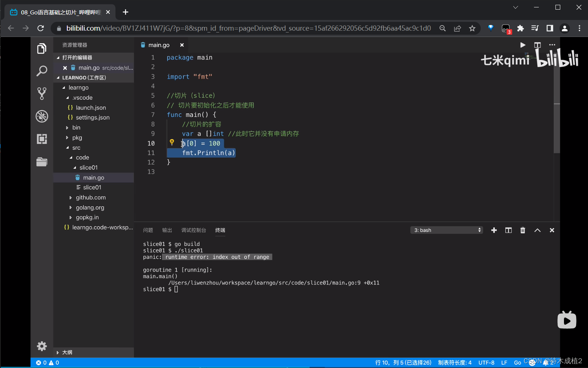588x368 pixels.
Task: Click the 制表符长度: 4 status item
Action: (x=454, y=363)
